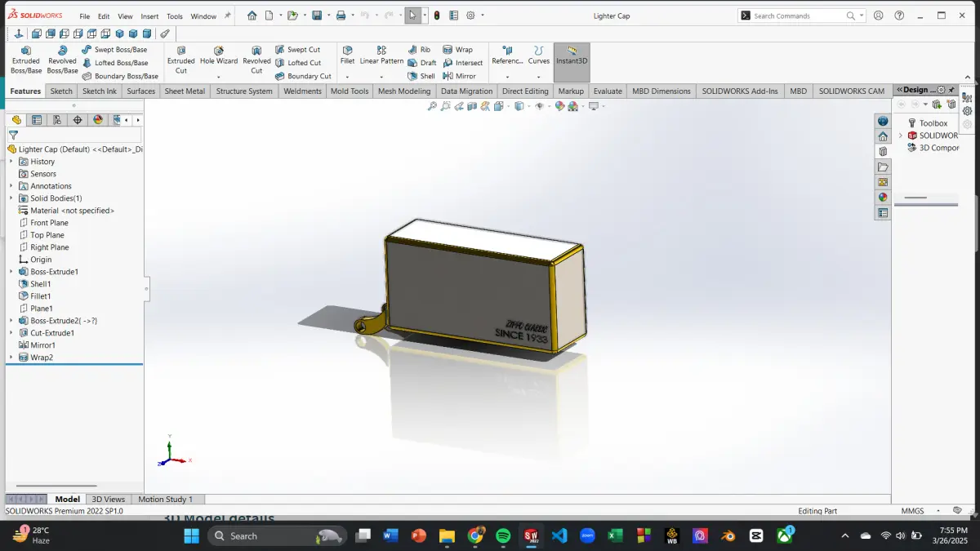The image size is (980, 551).
Task: Open the 3D Views tab
Action: [x=109, y=500]
